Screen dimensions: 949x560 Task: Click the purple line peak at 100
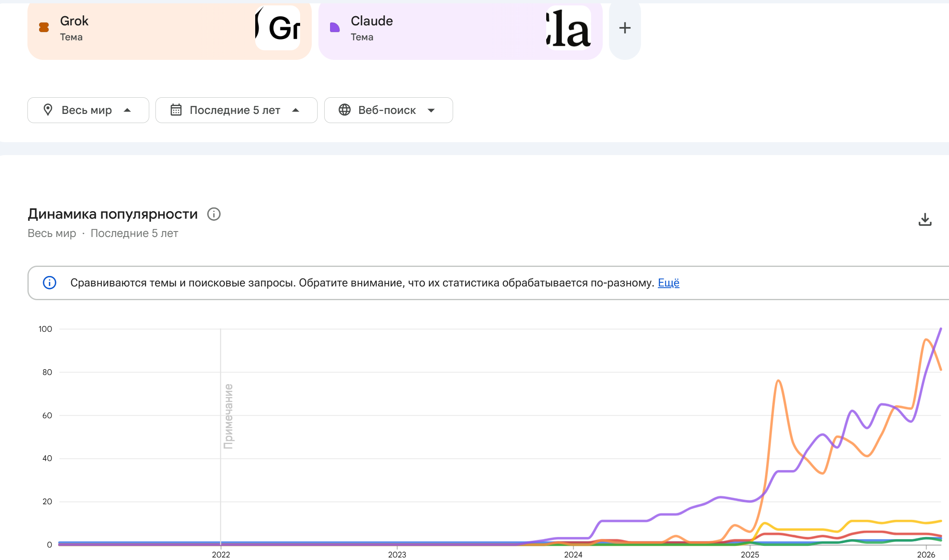[941, 329]
